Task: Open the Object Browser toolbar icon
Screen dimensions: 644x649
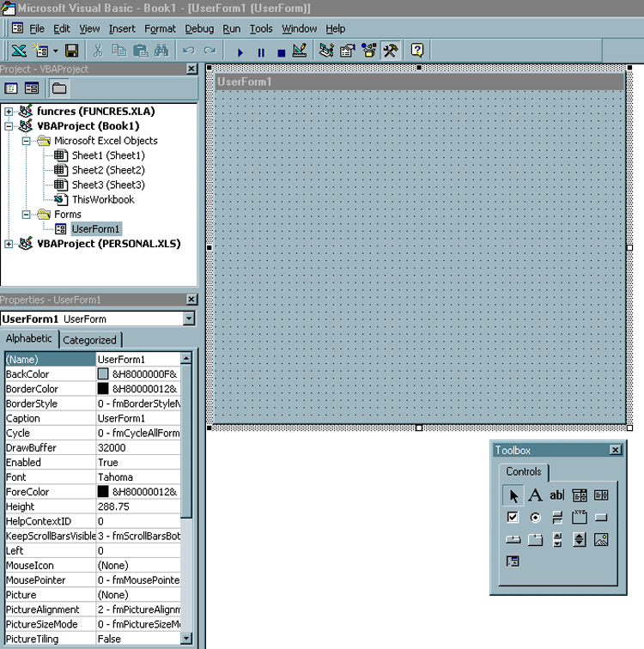Action: [368, 51]
